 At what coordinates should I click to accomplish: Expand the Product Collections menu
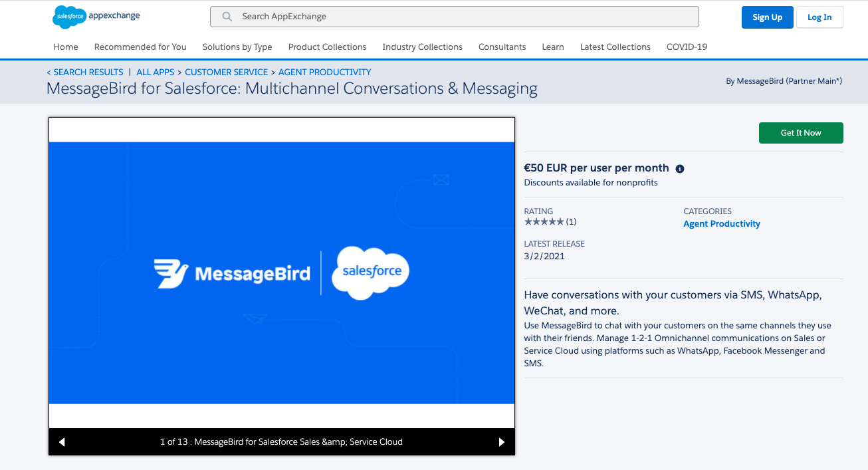[x=327, y=47]
